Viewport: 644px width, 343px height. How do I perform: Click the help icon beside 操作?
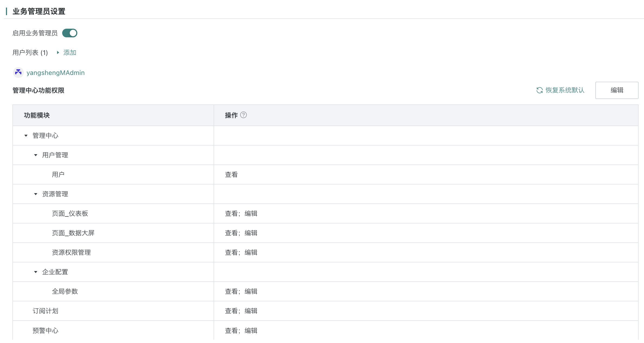243,115
